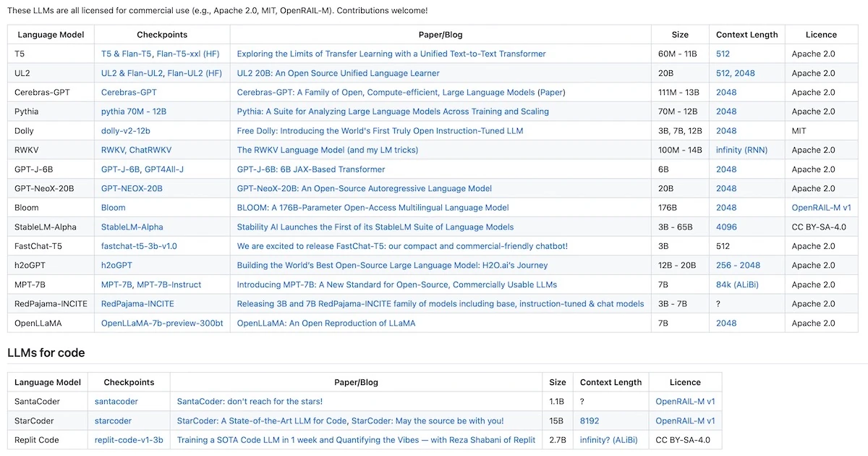This screenshot has height=456, width=868.
Task: Open the FastChat-T5 release announcement link
Action: point(402,246)
